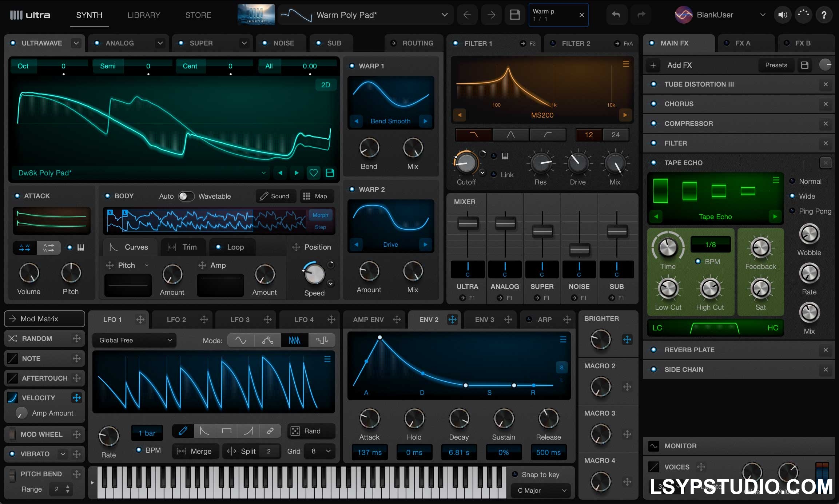Disable the Chorus effect power toggle

tap(654, 104)
